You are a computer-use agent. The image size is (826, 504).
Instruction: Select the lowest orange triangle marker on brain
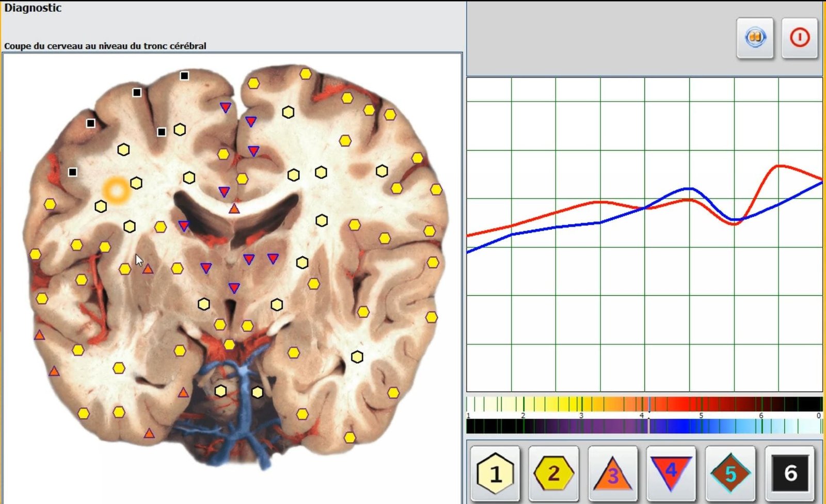tap(149, 433)
